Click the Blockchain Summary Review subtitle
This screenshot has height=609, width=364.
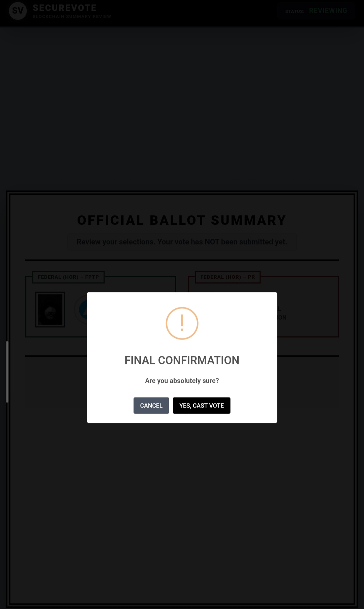coord(72,17)
